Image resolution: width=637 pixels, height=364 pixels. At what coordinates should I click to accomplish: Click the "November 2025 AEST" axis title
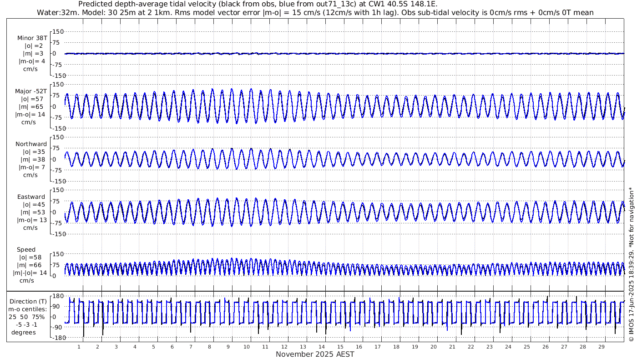[x=315, y=354]
